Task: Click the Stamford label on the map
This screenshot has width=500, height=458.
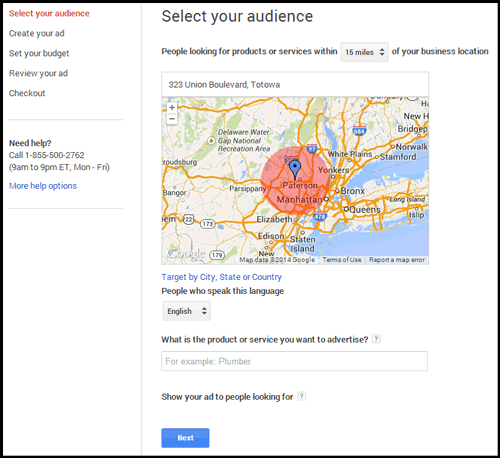Action: pyautogui.click(x=398, y=157)
